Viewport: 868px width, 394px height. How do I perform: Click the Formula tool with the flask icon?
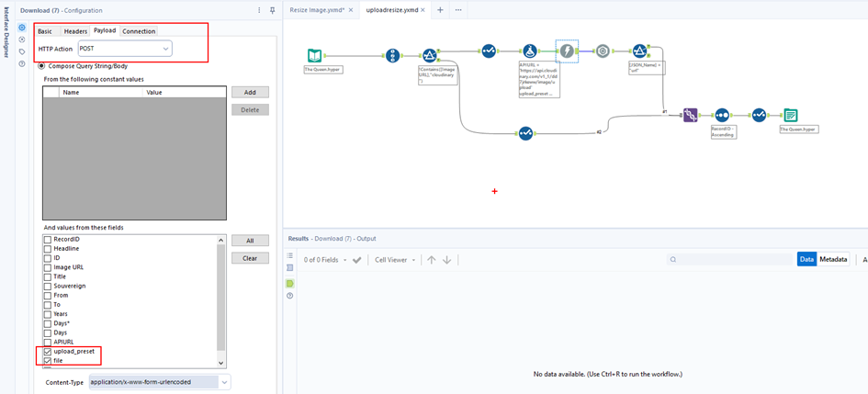(529, 51)
